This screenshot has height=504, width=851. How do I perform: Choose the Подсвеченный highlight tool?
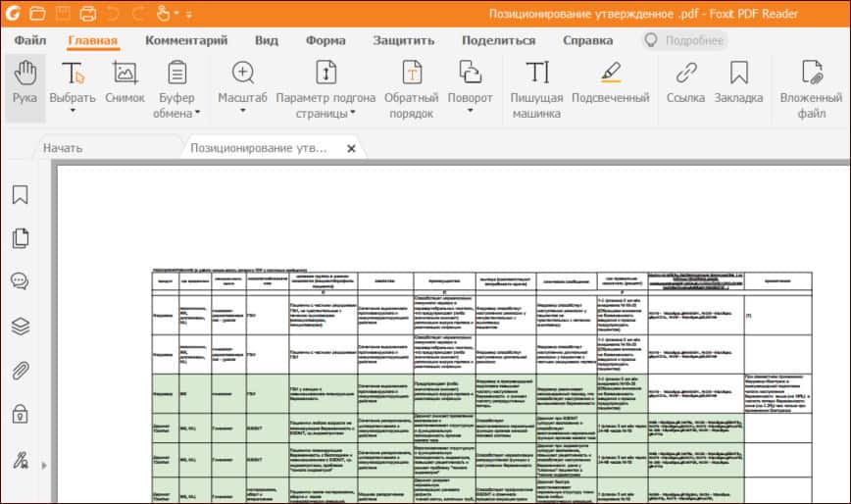(x=610, y=83)
